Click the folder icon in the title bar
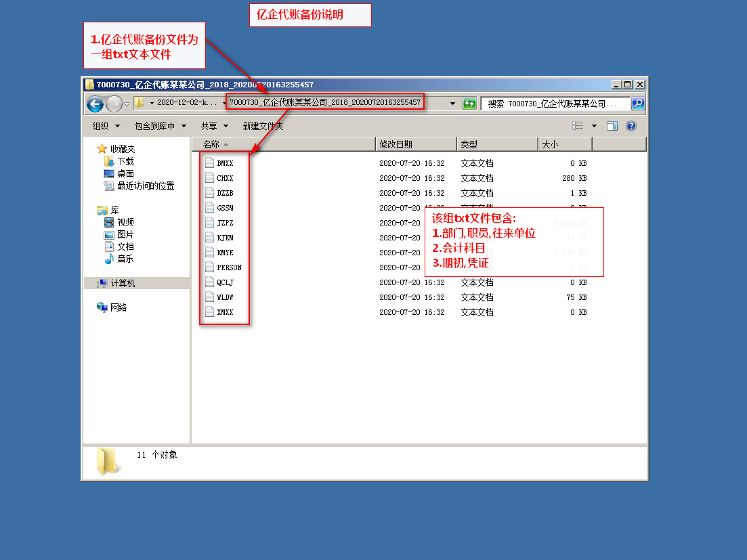747x560 pixels. [x=89, y=84]
